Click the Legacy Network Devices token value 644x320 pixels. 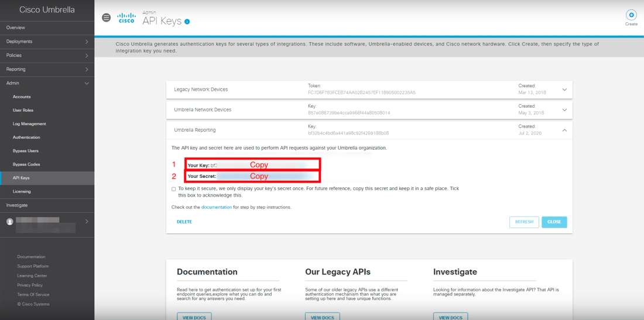coord(362,92)
